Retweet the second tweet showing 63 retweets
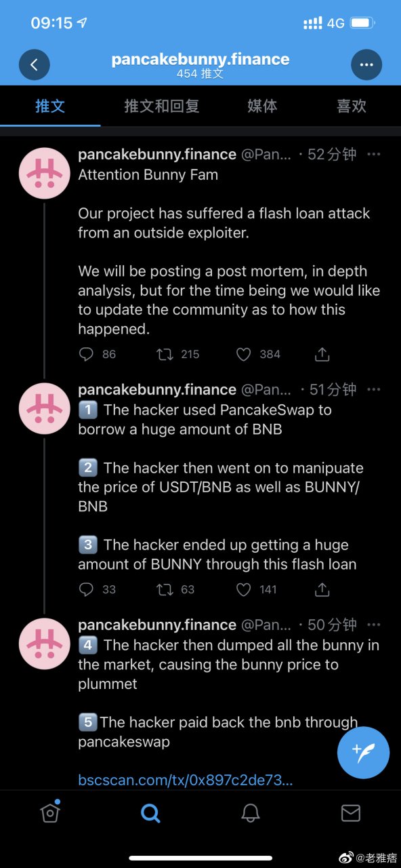 click(x=164, y=589)
